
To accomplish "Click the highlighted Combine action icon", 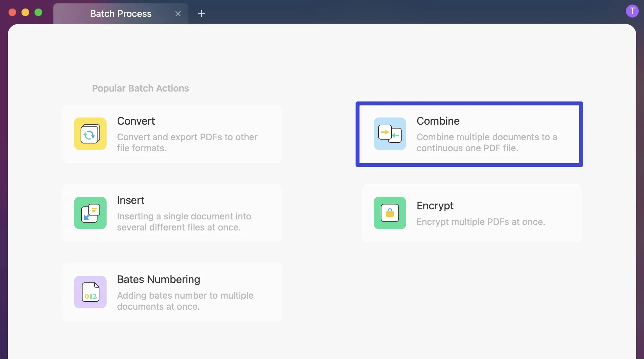I will pos(390,134).
